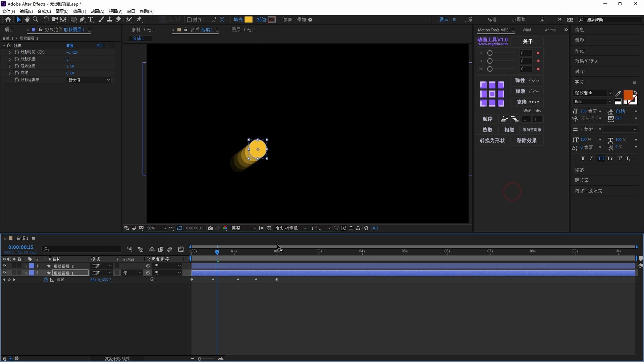Screen dimensions: 644x362
Task: Go to Home screen icon
Action: click(8, 19)
